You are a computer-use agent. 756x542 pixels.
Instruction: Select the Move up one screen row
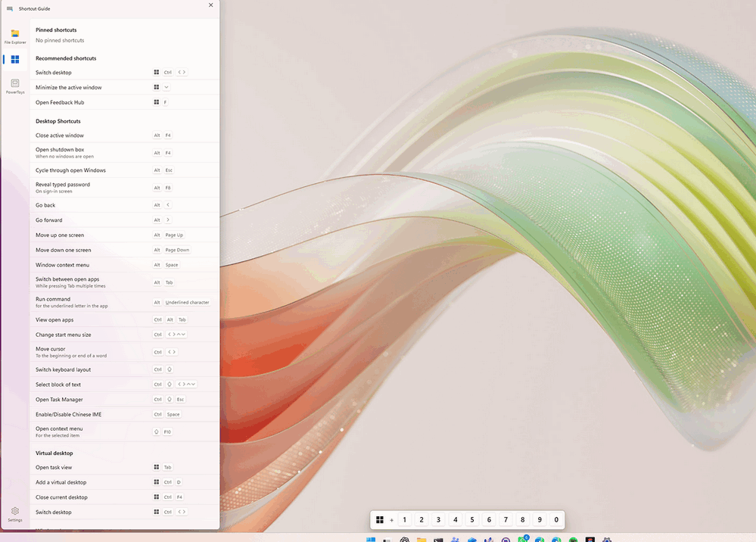[x=124, y=235]
